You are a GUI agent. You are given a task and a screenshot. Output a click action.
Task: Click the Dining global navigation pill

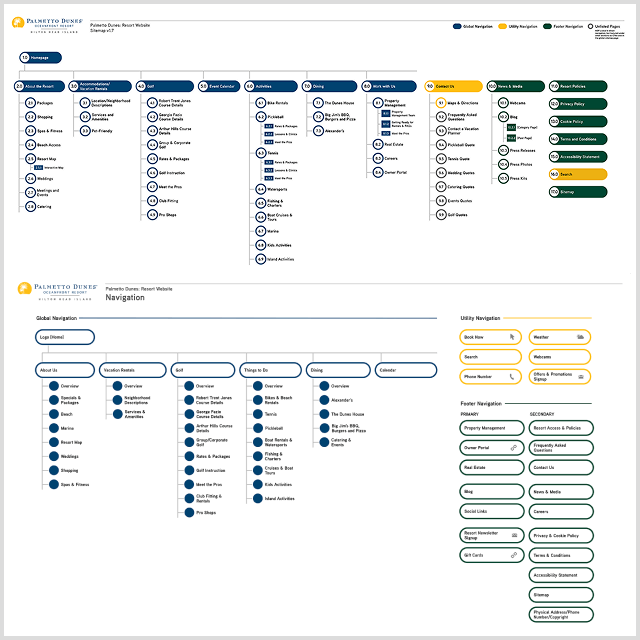click(338, 370)
